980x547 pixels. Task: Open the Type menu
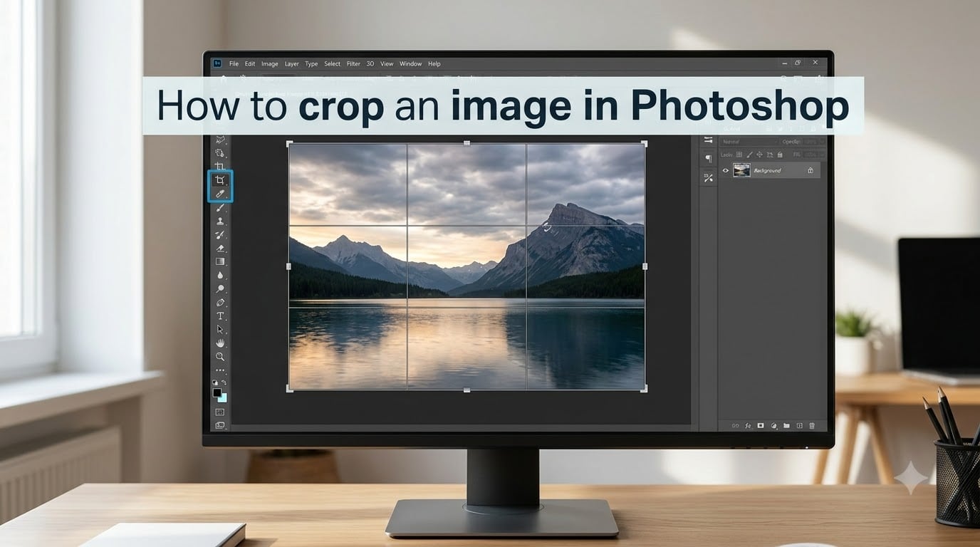311,64
